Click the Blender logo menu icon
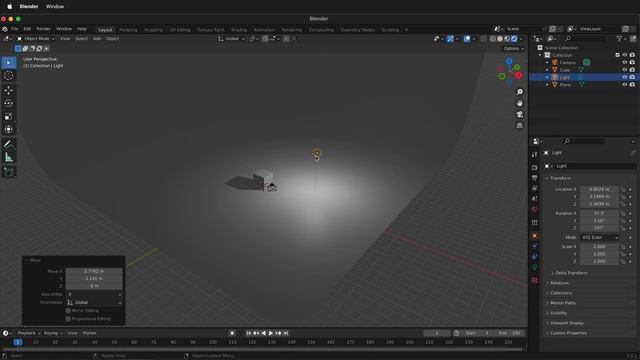640x360 pixels. coord(5,29)
